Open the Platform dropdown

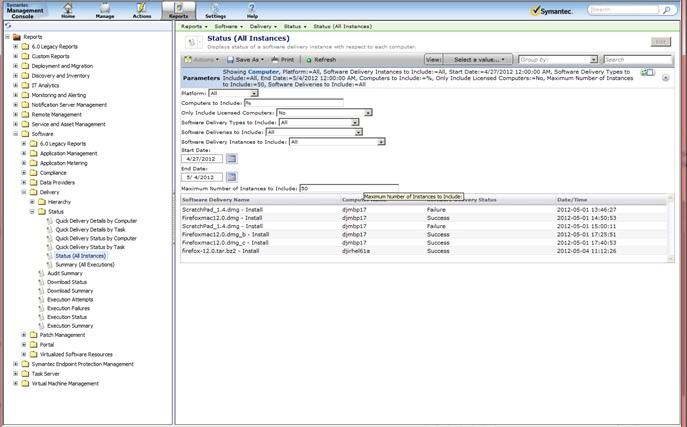(254, 93)
